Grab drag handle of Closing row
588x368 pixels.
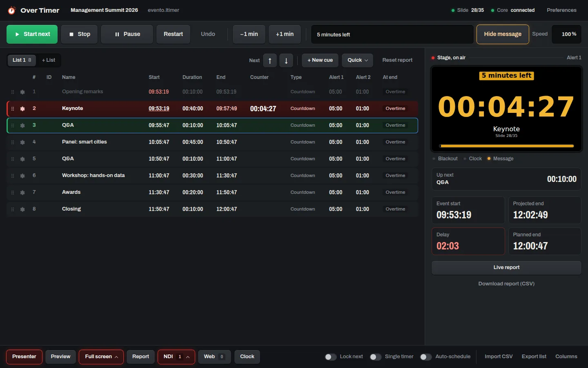coord(13,209)
